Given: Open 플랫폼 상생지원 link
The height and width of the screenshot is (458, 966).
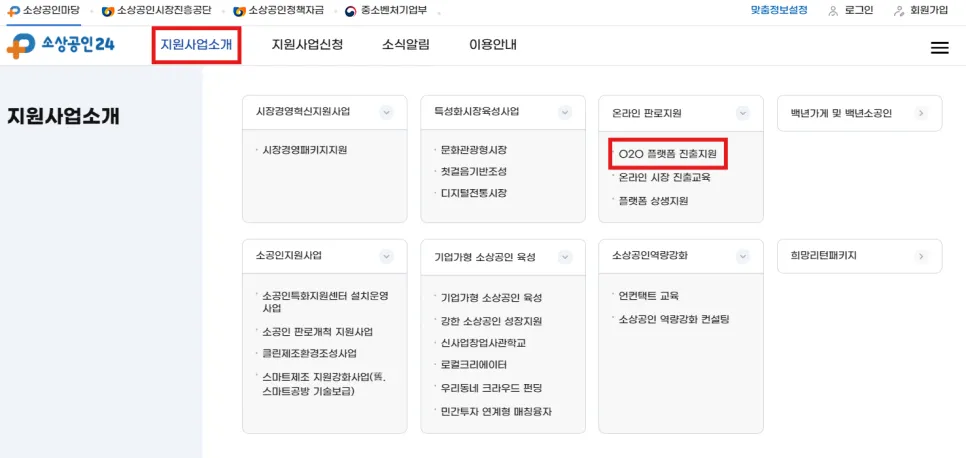Looking at the screenshot, I should coord(654,201).
